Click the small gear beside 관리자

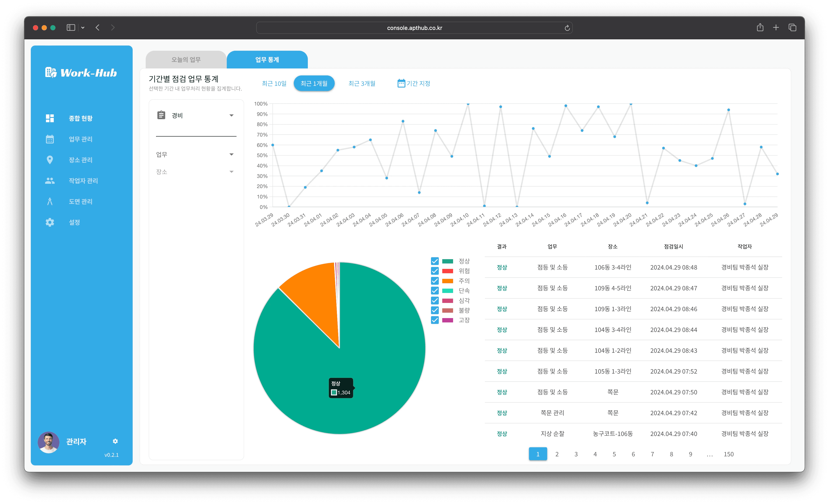[115, 441]
